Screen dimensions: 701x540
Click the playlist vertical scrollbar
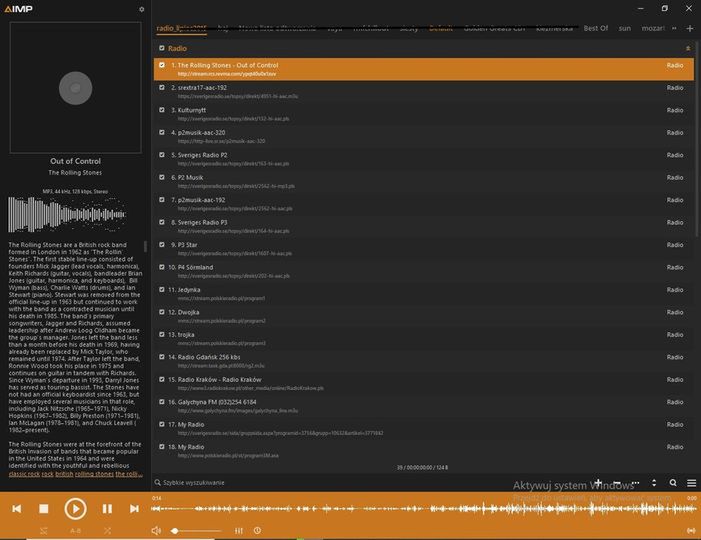click(x=698, y=139)
